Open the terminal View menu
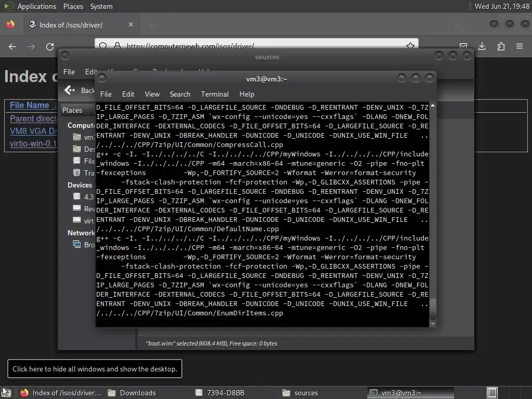The width and height of the screenshot is (532, 399). [152, 94]
